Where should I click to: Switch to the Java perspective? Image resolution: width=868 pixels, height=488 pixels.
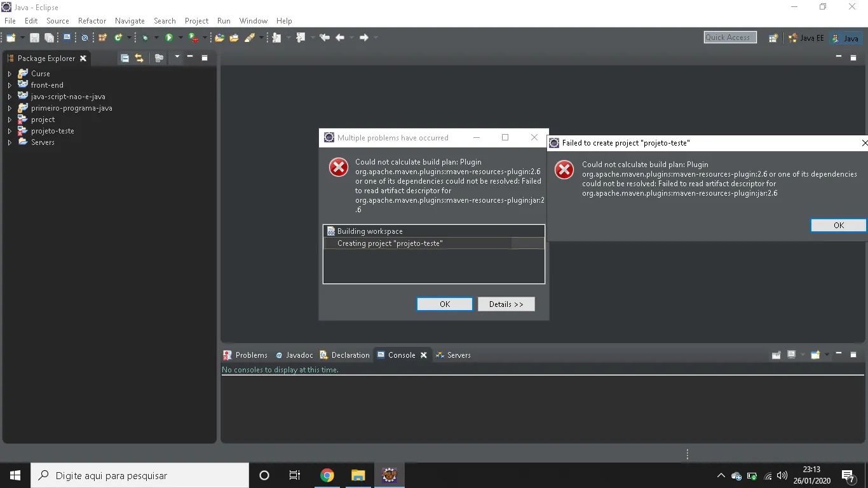846,38
